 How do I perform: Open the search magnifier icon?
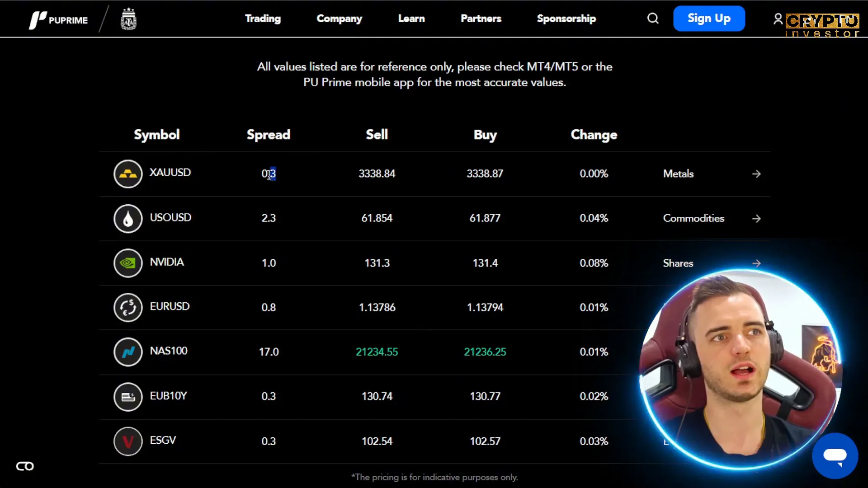pyautogui.click(x=653, y=19)
